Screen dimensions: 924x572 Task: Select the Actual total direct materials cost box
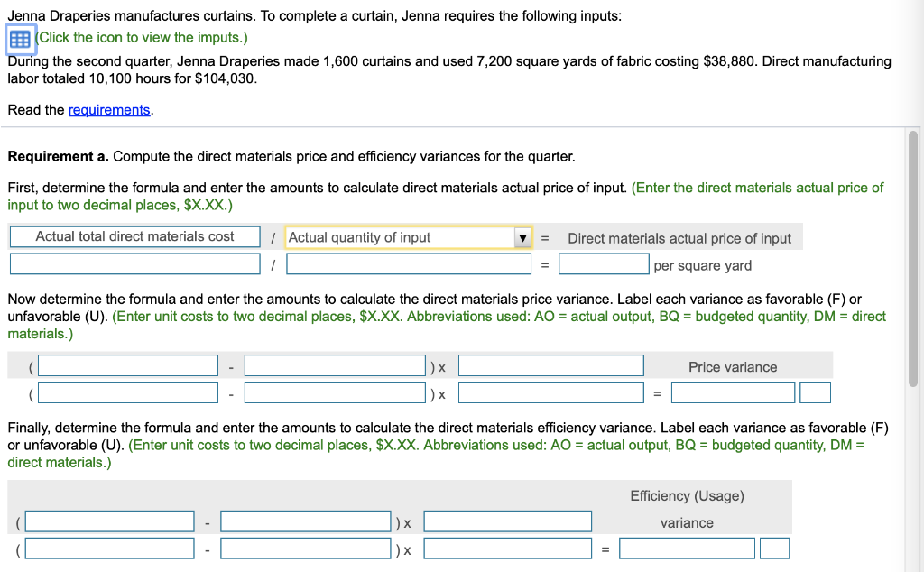tap(134, 236)
